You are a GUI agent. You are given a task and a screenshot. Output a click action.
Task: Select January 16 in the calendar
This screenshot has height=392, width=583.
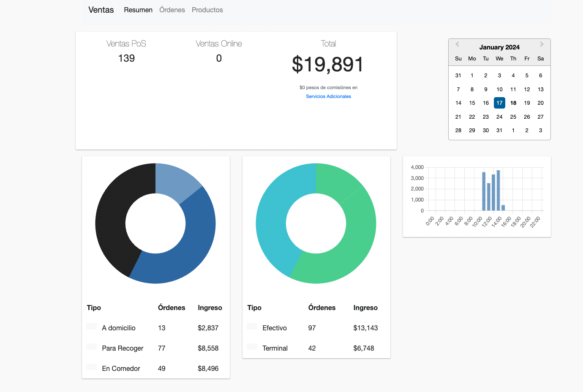[x=486, y=103]
